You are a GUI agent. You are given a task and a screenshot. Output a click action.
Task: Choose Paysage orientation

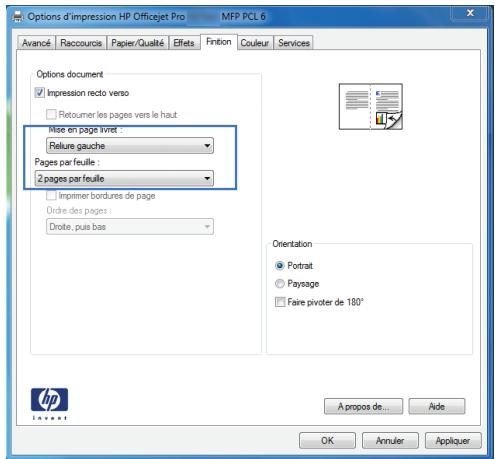click(x=279, y=284)
